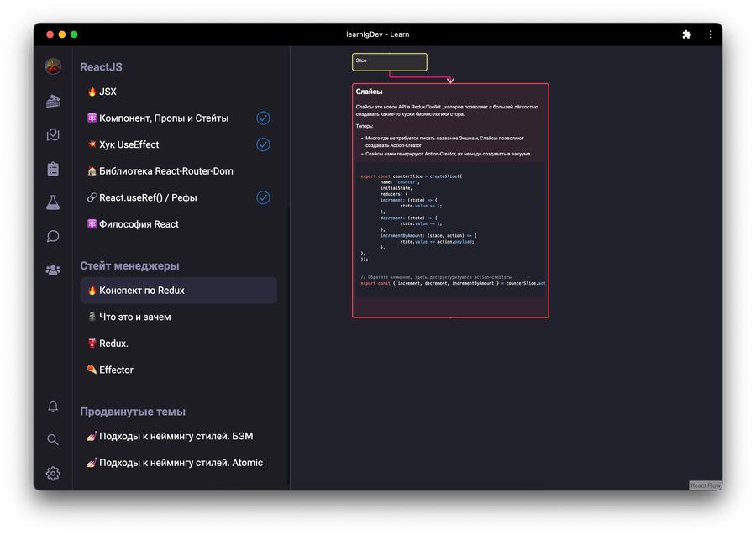Open the Redux. lesson

[178, 344]
